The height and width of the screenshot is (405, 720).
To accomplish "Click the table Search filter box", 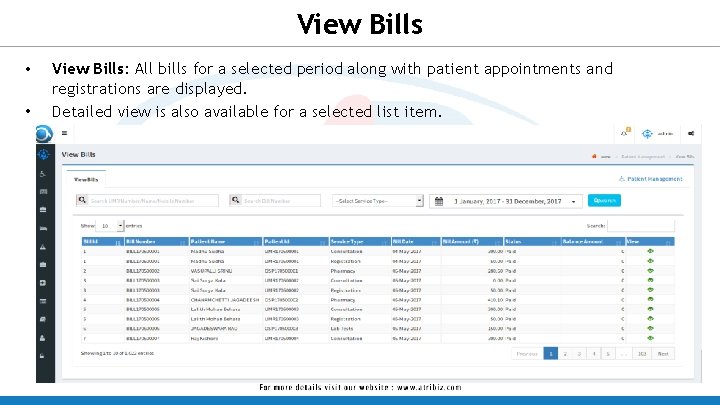I will tap(641, 225).
